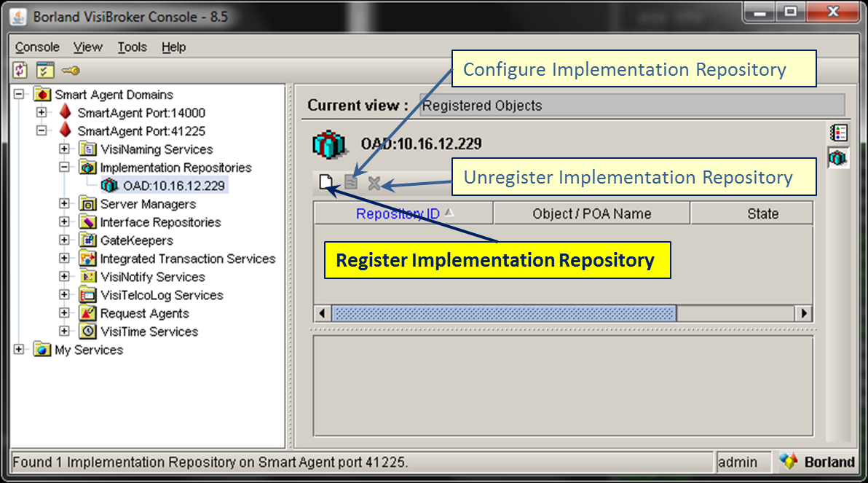
Task: Minimize the VisiBroker Console window
Action: tap(760, 12)
